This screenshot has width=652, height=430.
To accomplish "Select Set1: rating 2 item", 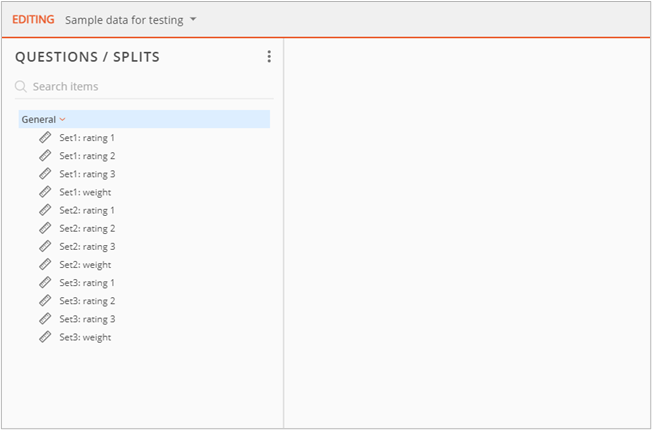I will pyautogui.click(x=87, y=156).
